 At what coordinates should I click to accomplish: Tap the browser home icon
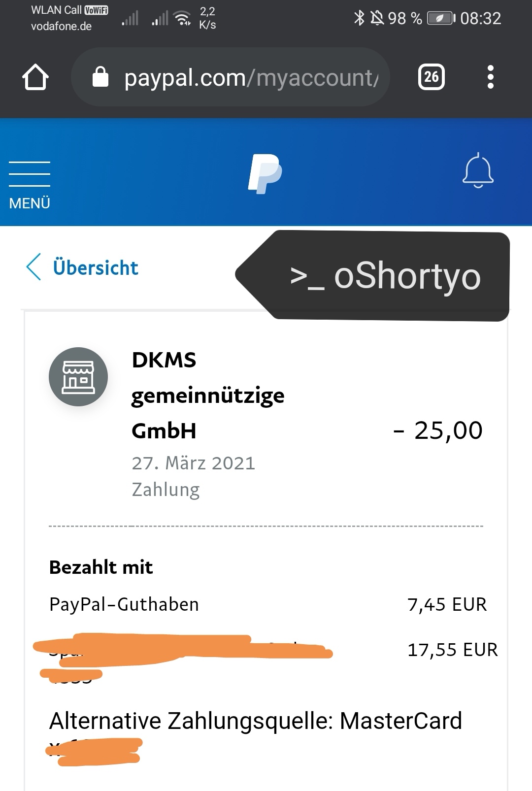pos(35,77)
